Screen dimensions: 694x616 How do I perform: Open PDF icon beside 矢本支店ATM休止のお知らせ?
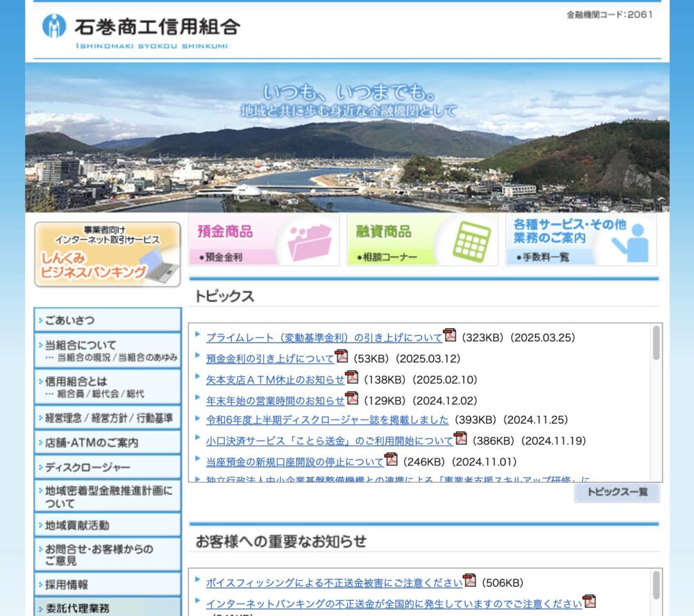click(x=352, y=377)
